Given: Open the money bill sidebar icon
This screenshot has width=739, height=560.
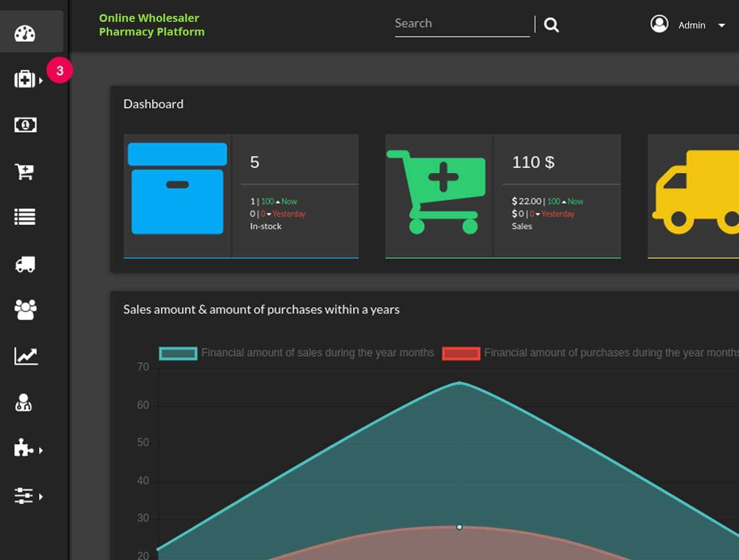Looking at the screenshot, I should [x=25, y=125].
